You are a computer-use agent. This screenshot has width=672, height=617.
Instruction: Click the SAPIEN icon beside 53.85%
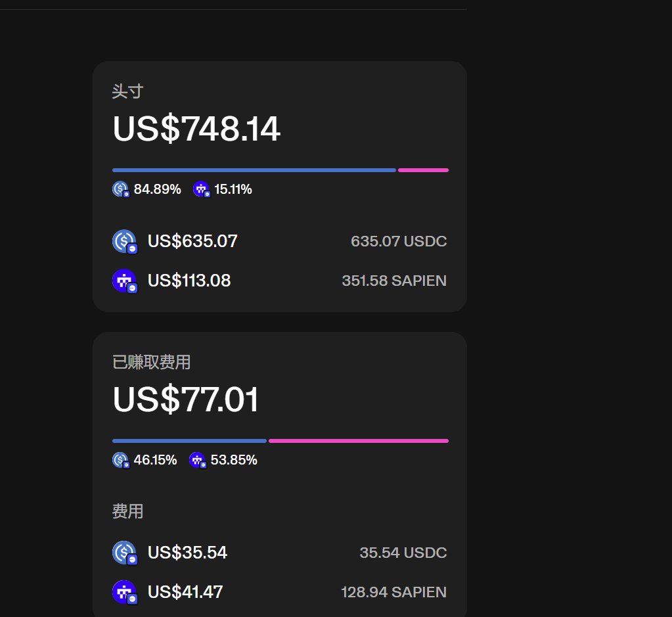[197, 460]
